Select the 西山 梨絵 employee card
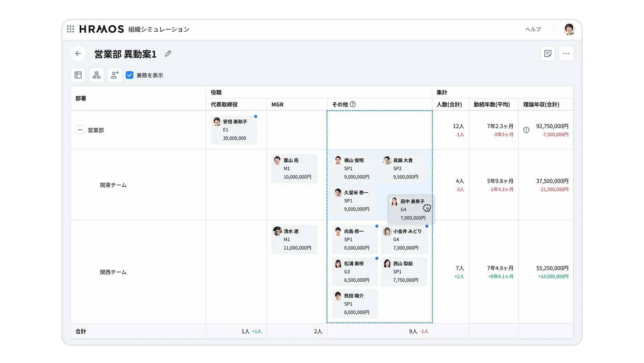Screen dimensions: 644x363 (404, 272)
